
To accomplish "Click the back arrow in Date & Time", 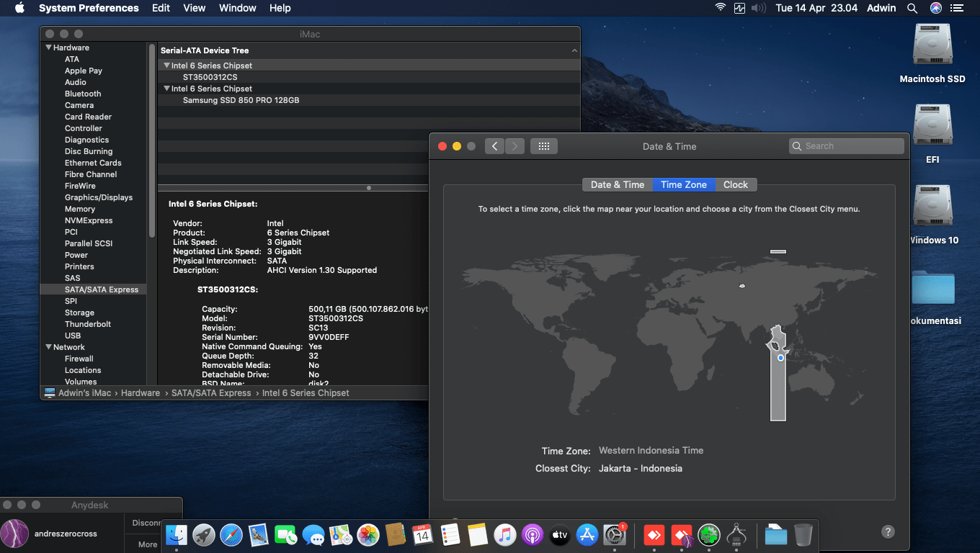I will 494,146.
